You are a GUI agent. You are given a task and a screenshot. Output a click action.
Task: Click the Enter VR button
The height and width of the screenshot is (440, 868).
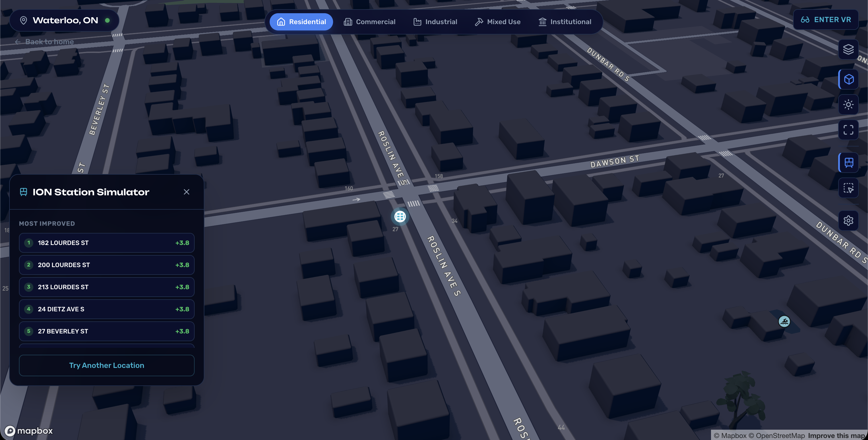826,20
